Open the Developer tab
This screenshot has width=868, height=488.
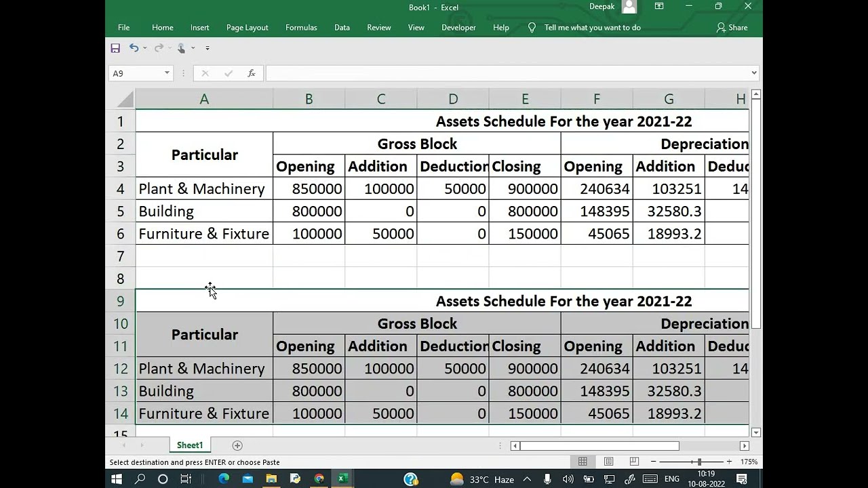(x=458, y=28)
